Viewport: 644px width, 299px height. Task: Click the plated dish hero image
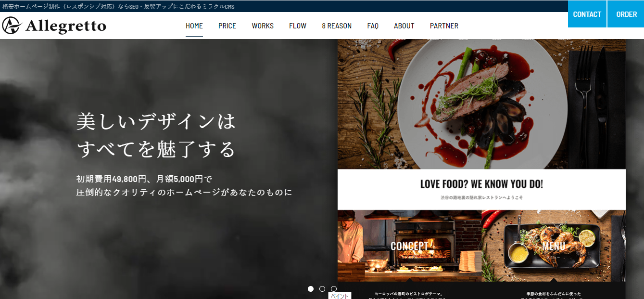[481, 104]
